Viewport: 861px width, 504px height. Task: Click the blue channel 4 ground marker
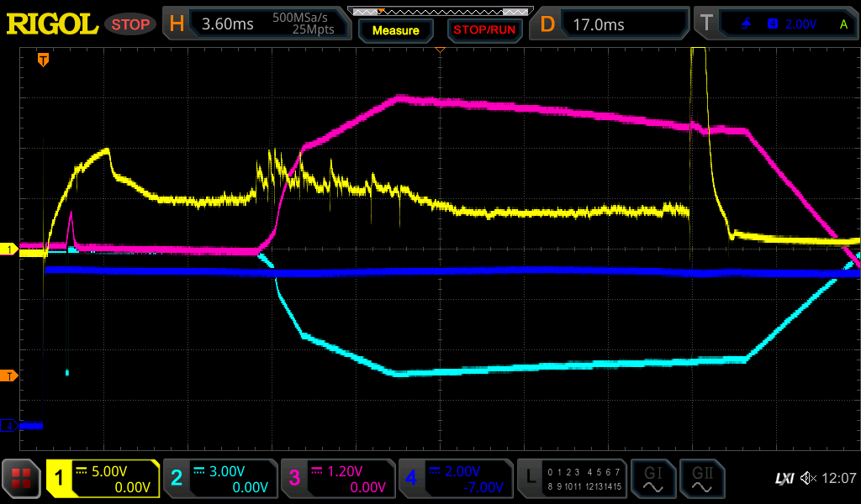click(10, 426)
